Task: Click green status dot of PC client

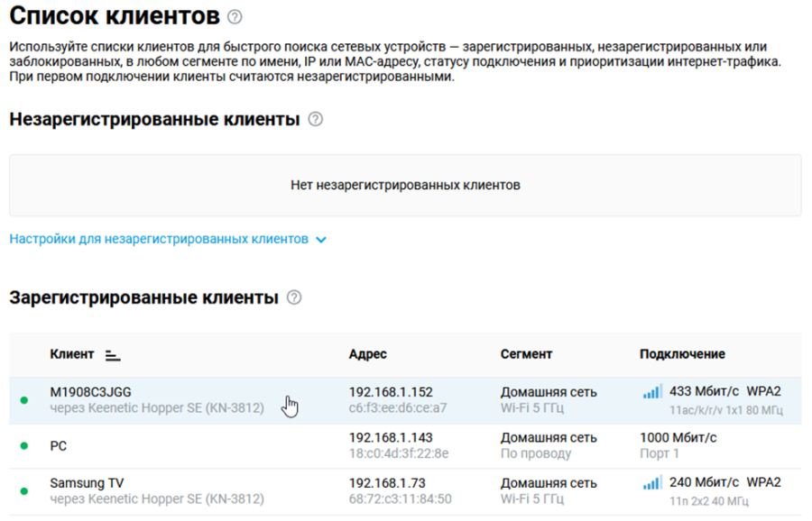Action: coord(23,445)
